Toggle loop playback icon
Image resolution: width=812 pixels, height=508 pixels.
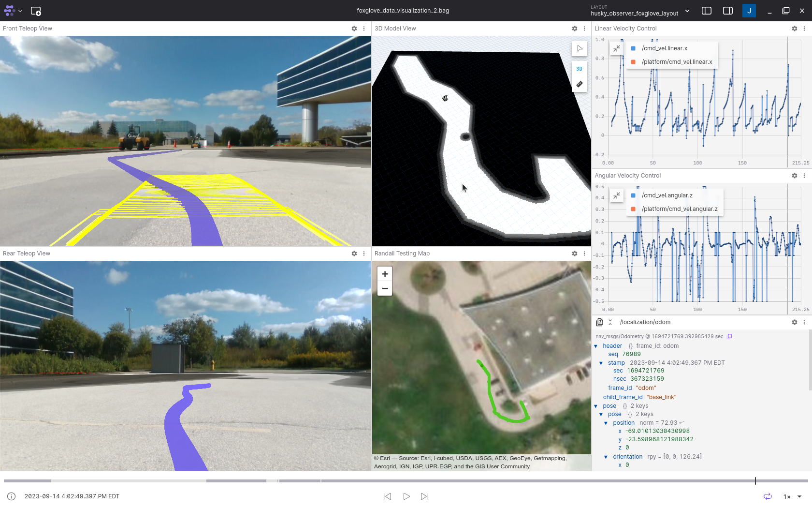click(x=768, y=496)
